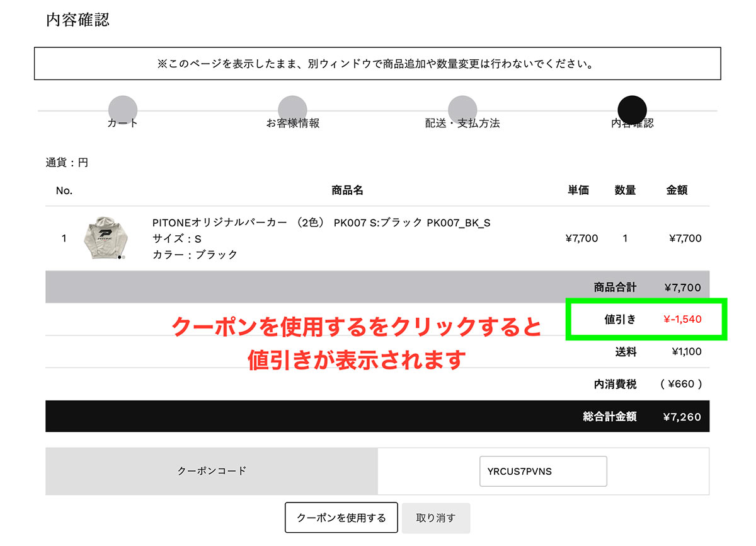Select the お客様情報 step circle
This screenshot has width=756, height=546.
[x=292, y=110]
